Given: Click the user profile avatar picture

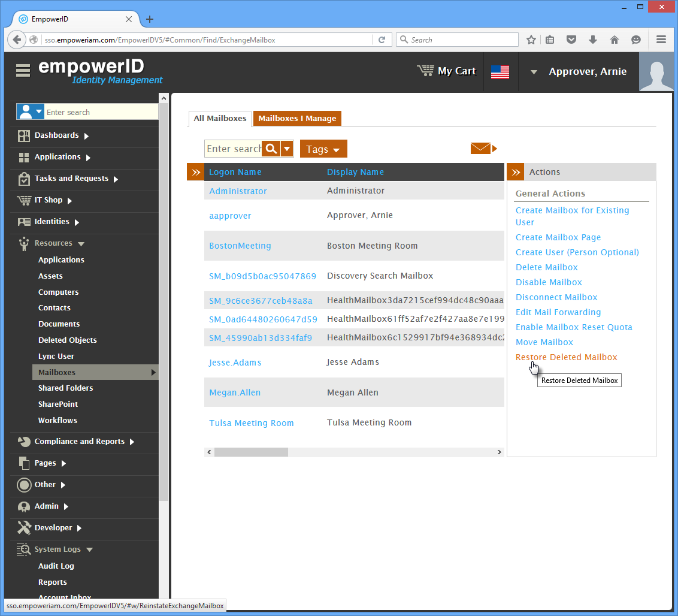Looking at the screenshot, I should click(x=656, y=71).
